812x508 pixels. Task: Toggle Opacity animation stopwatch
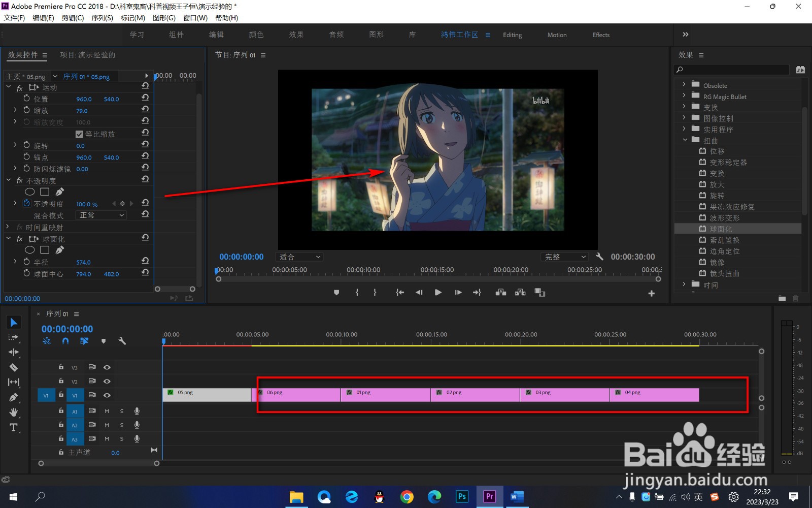27,203
